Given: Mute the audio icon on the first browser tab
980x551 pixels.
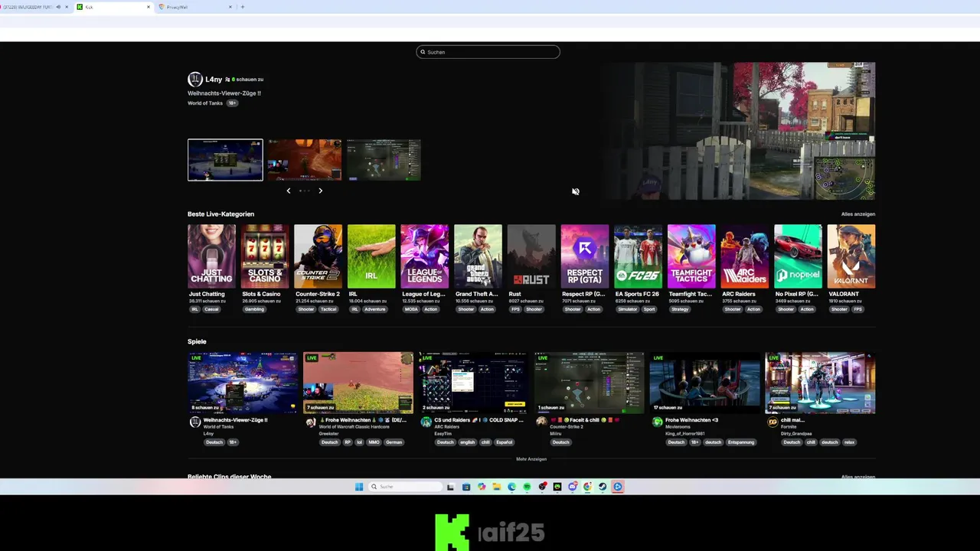Looking at the screenshot, I should pos(58,7).
